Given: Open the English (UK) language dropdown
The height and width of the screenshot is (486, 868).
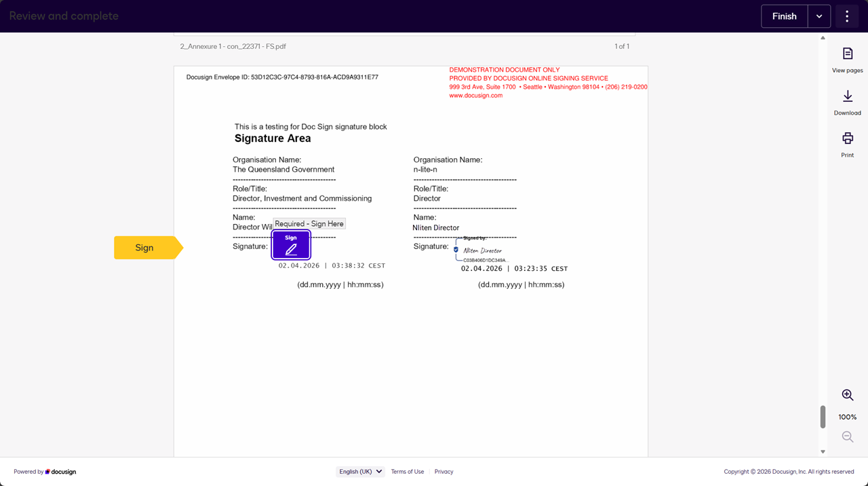Looking at the screenshot, I should [360, 472].
